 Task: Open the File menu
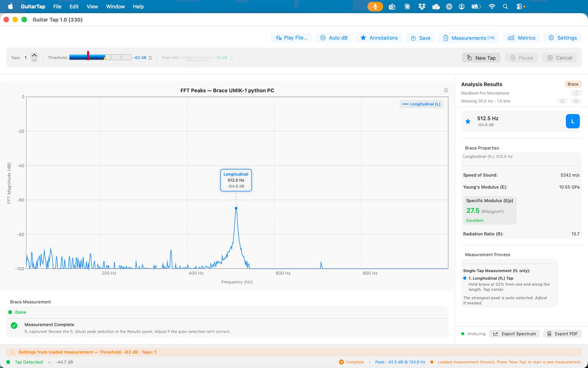(x=57, y=6)
